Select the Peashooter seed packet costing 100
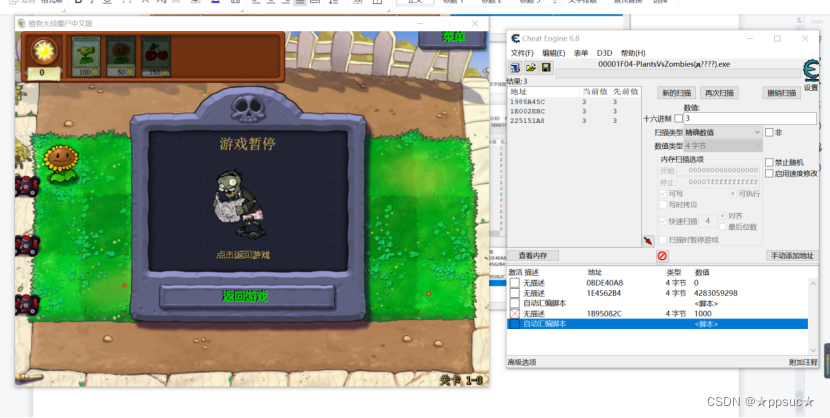Viewport: 830px width, 418px height. (x=86, y=57)
